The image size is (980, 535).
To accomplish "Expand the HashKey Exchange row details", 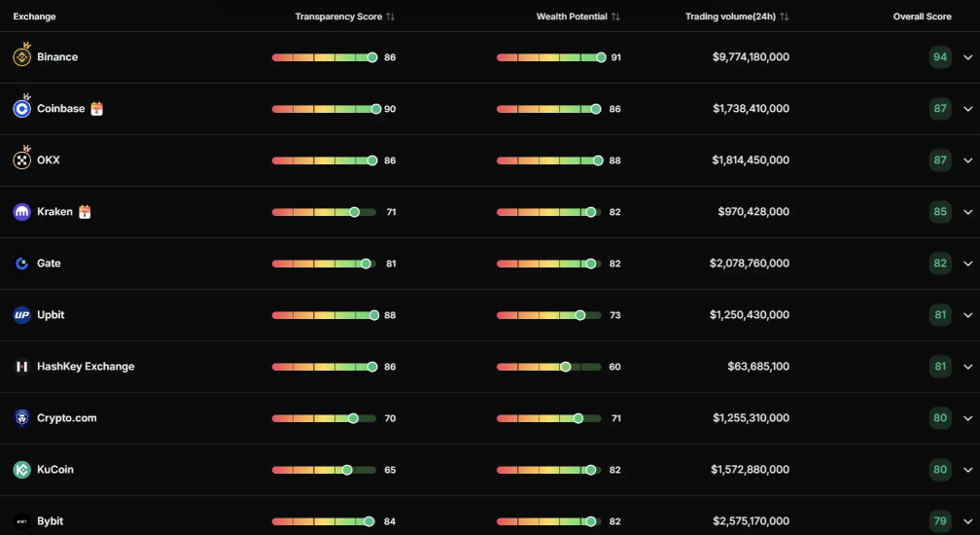I will tap(967, 367).
